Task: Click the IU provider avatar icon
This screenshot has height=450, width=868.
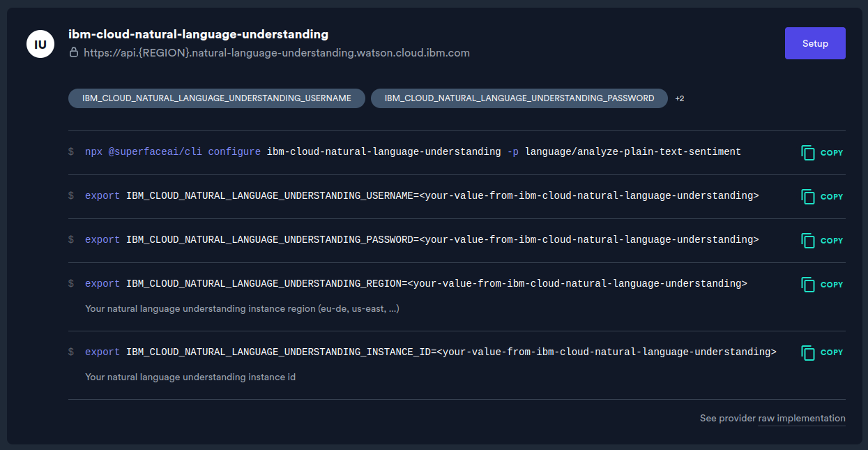Action: 40,43
